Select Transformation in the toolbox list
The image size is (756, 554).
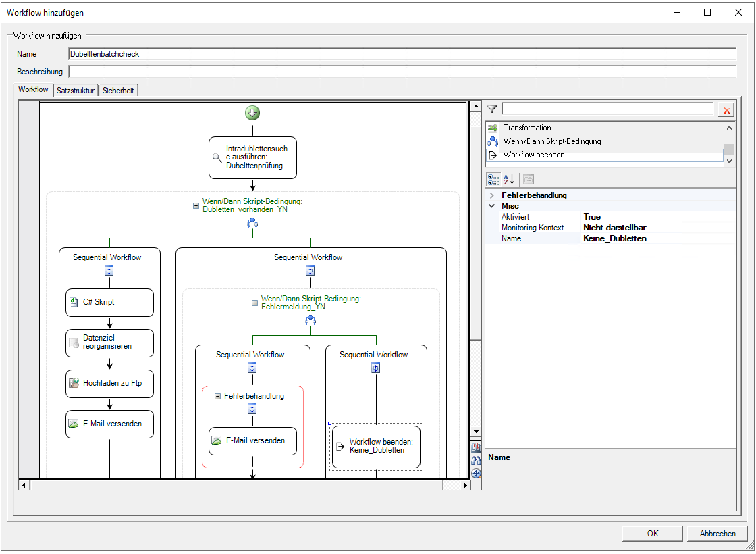[x=605, y=128]
